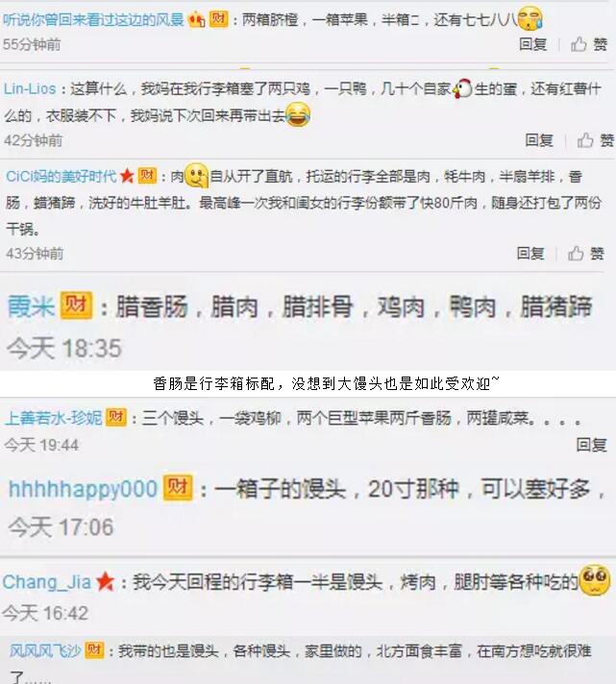Reply to Lin-Lios's comment
Image resolution: width=616 pixels, height=684 pixels.
point(539,140)
